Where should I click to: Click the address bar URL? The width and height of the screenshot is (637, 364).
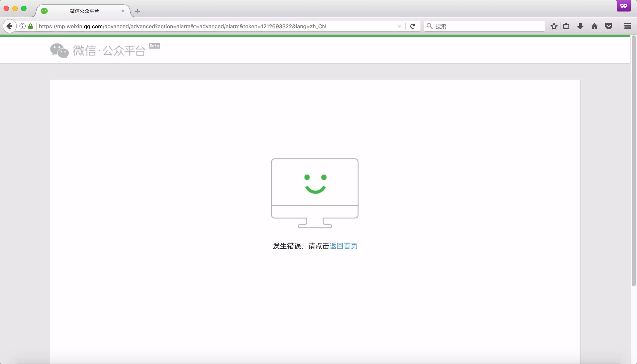(182, 26)
